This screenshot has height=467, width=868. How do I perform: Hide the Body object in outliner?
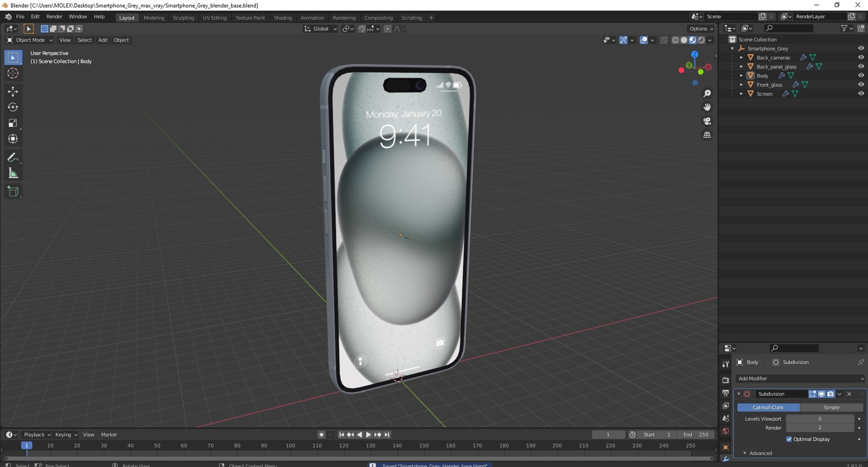[x=861, y=75]
